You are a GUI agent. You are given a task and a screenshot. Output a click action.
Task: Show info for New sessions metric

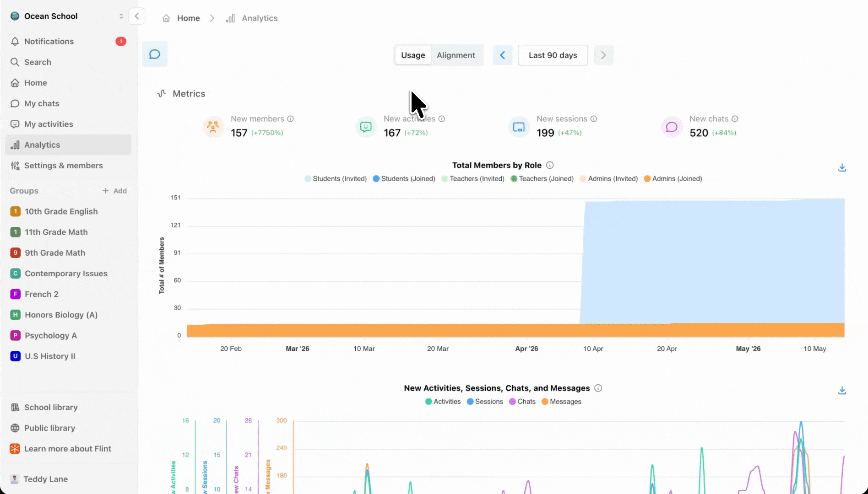point(594,119)
